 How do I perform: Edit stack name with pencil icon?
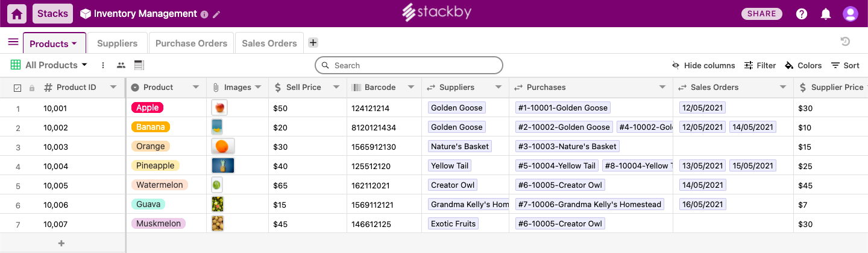[x=217, y=14]
